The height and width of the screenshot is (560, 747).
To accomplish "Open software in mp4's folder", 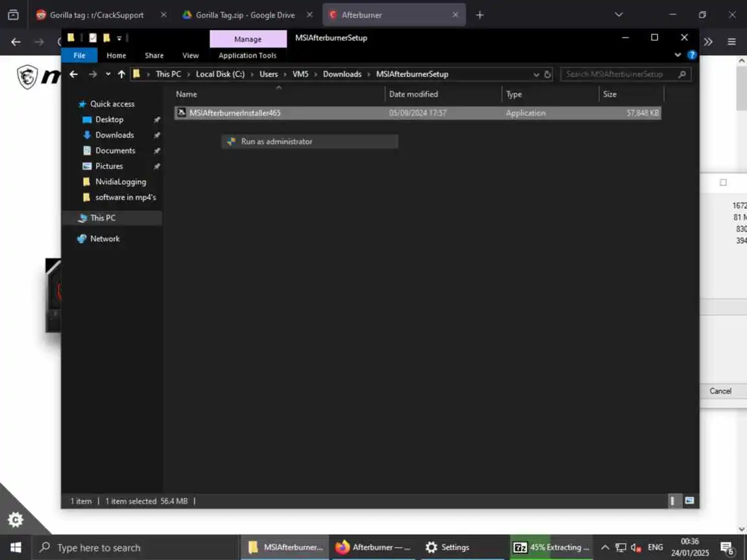I will point(125,197).
